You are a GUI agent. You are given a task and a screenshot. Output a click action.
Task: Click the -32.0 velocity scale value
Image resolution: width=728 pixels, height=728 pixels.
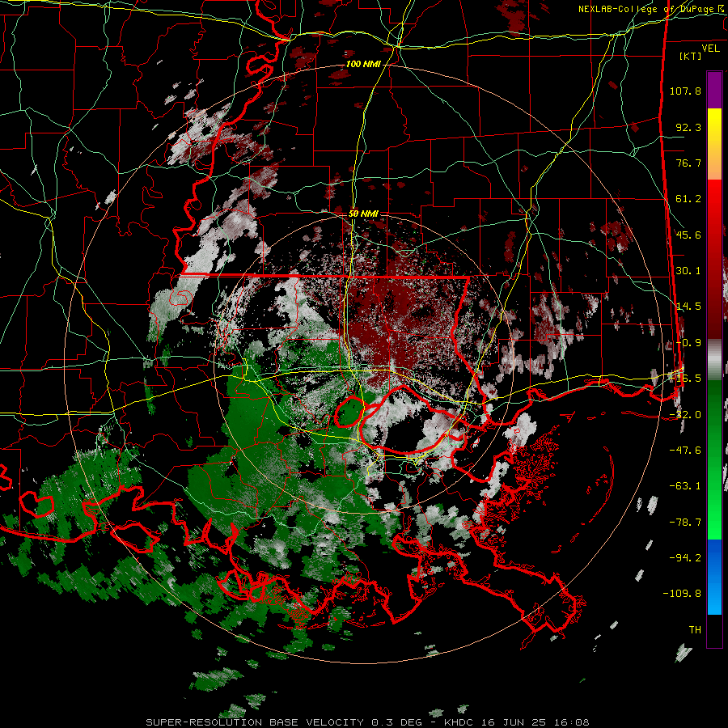pyautogui.click(x=685, y=415)
